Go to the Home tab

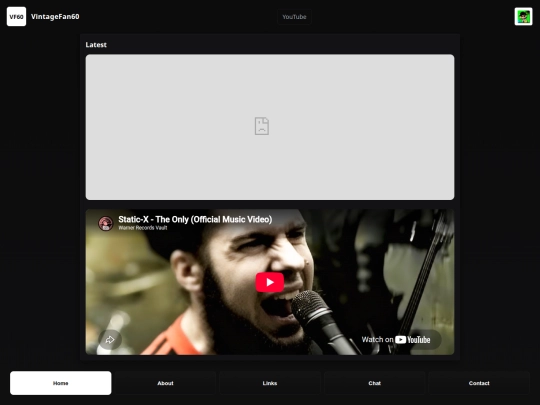pos(61,383)
